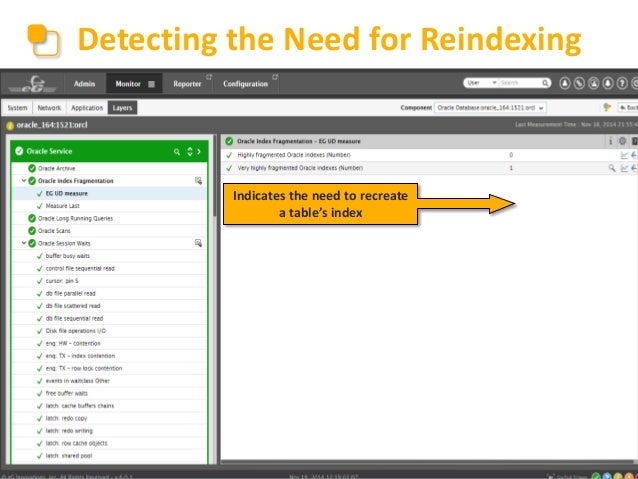638x479 pixels.
Task: Select the Network sub-tab
Action: (x=49, y=108)
